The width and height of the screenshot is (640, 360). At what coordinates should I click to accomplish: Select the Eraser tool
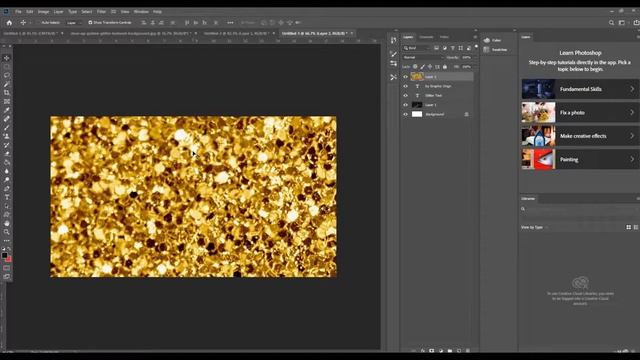tap(7, 154)
